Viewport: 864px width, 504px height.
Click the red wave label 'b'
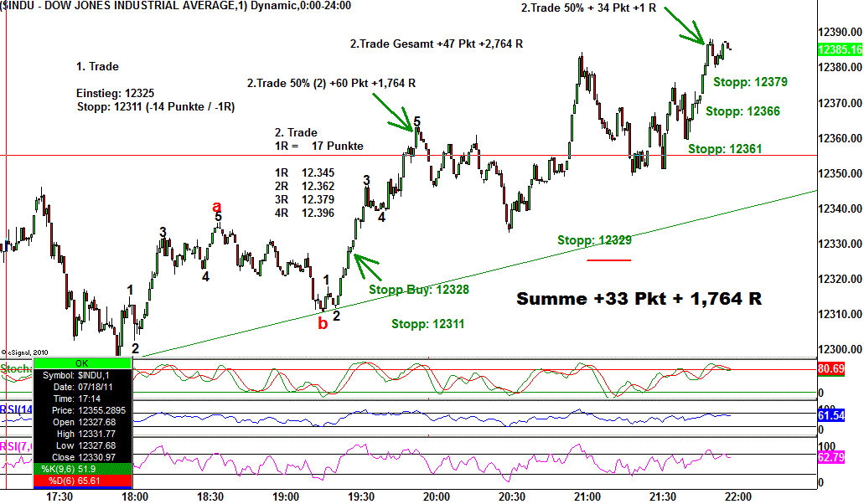[x=323, y=323]
